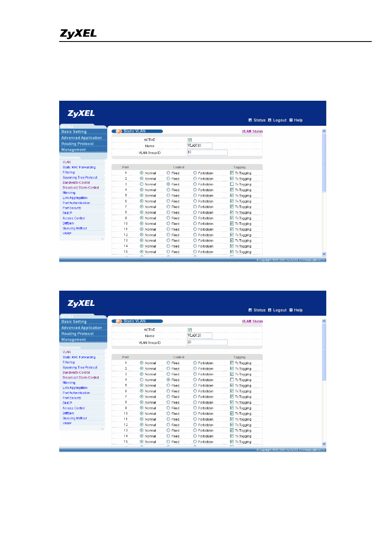Click Link Aggregation in VLAN10 screenshot

click(75, 198)
